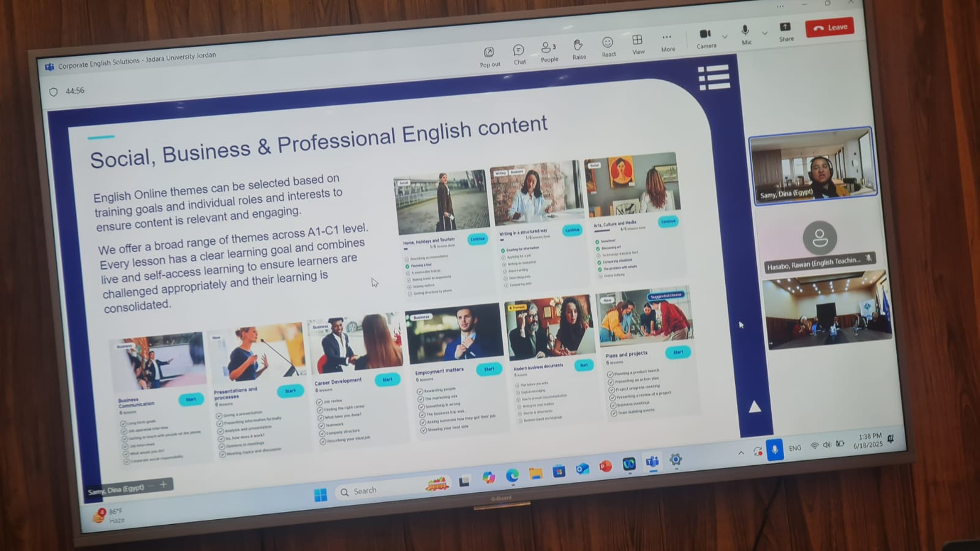Show the People participants list
The width and height of the screenshot is (980, 551).
click(x=549, y=51)
